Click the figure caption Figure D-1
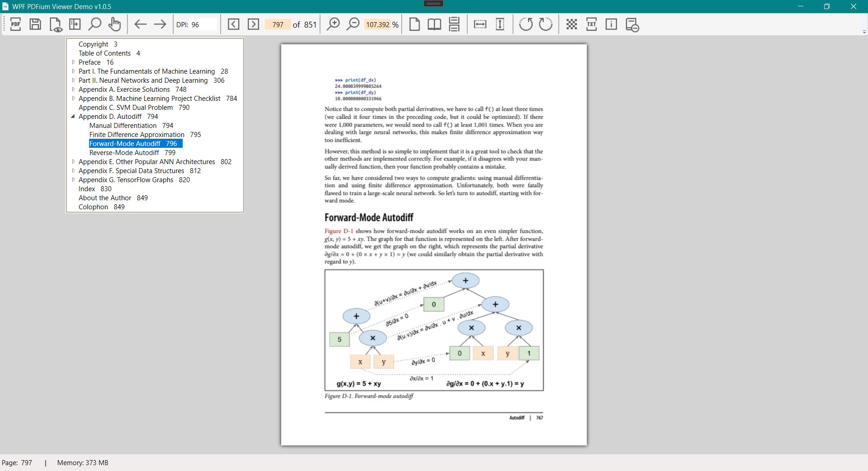Screen dimensions: 868x471 pos(369,396)
